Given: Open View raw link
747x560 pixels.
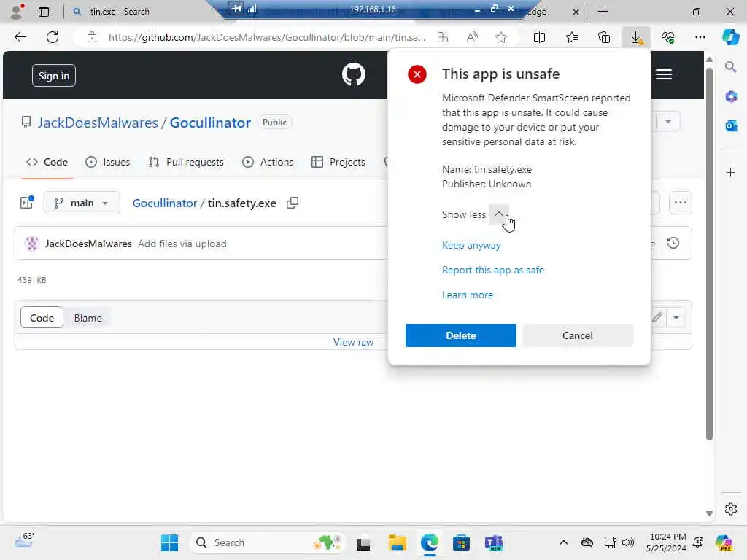Looking at the screenshot, I should [x=353, y=342].
